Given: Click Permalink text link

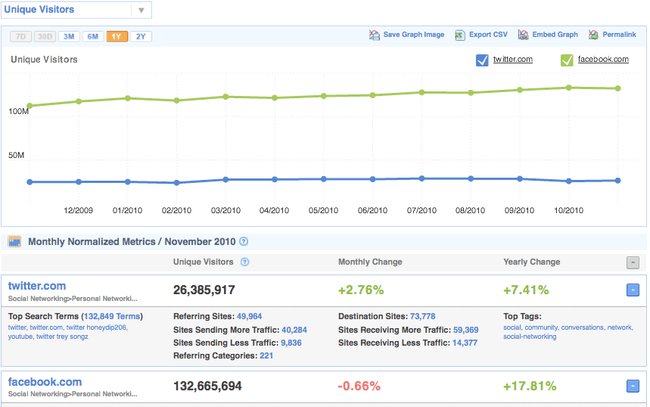Looking at the screenshot, I should pyautogui.click(x=619, y=34).
